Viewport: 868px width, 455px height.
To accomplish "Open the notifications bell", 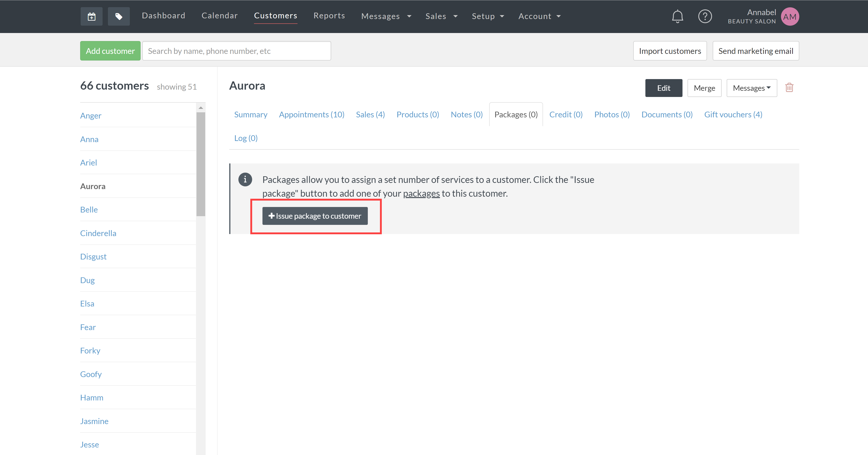I will click(677, 16).
